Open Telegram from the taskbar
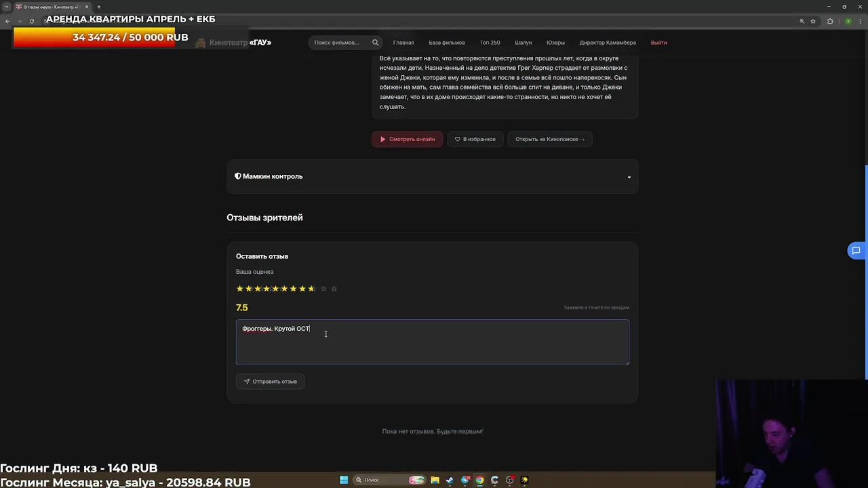This screenshot has width=868, height=488. pos(465,480)
